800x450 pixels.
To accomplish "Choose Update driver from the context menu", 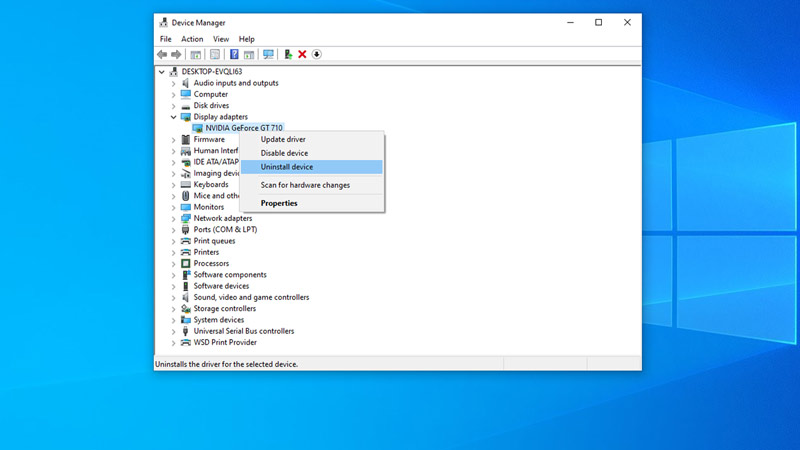I will click(x=312, y=139).
